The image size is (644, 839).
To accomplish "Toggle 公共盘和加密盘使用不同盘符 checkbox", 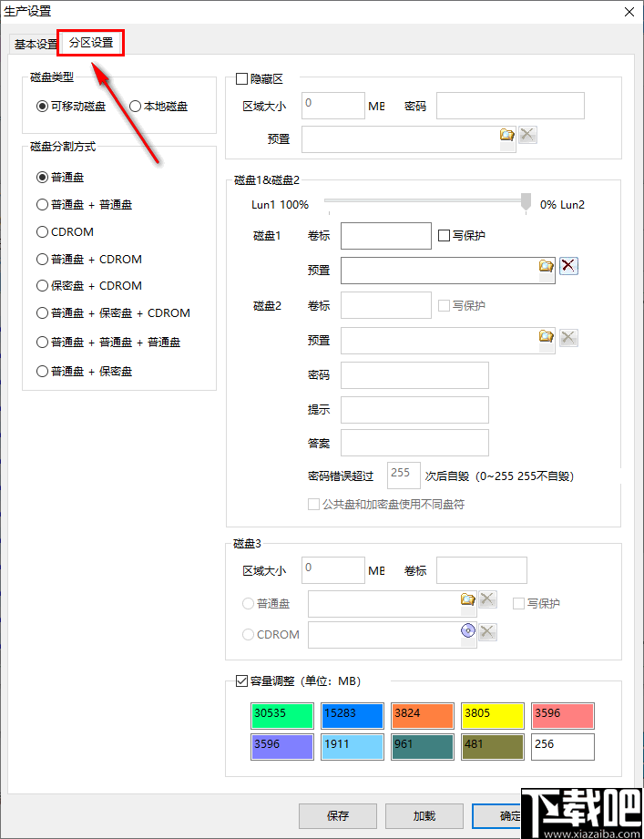I will click(x=313, y=504).
